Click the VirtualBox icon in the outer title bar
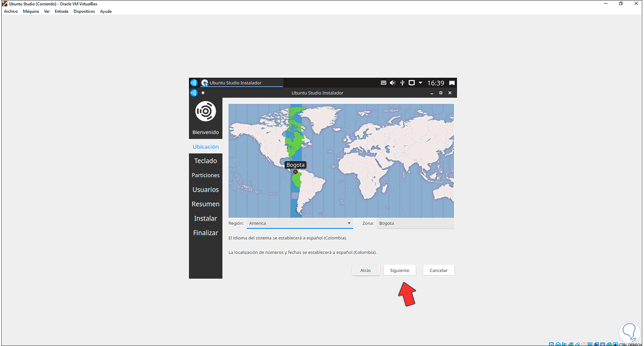 point(5,4)
